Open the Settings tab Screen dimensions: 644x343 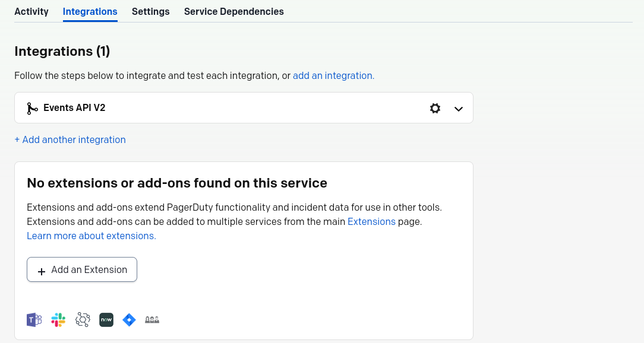pyautogui.click(x=151, y=11)
